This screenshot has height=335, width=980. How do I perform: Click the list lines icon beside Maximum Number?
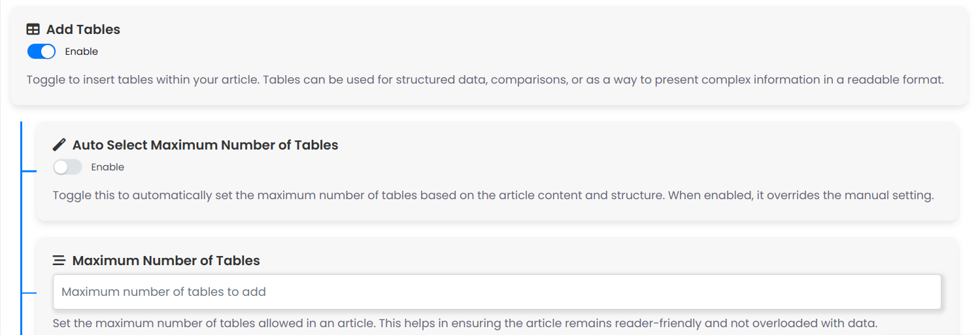pos(59,261)
